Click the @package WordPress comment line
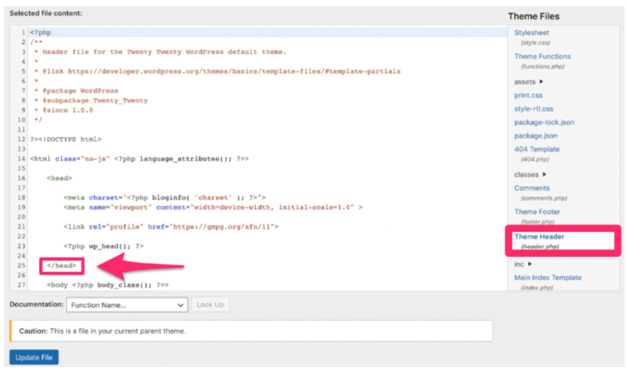This screenshot has height=369, width=627. (x=76, y=91)
